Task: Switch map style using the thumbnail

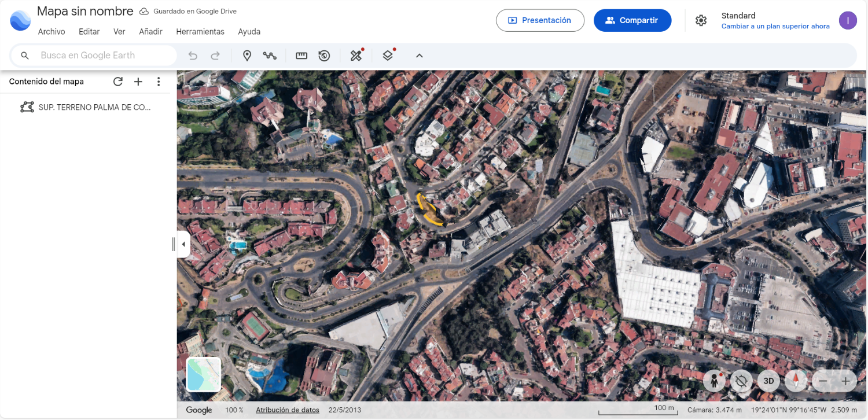Action: 204,374
